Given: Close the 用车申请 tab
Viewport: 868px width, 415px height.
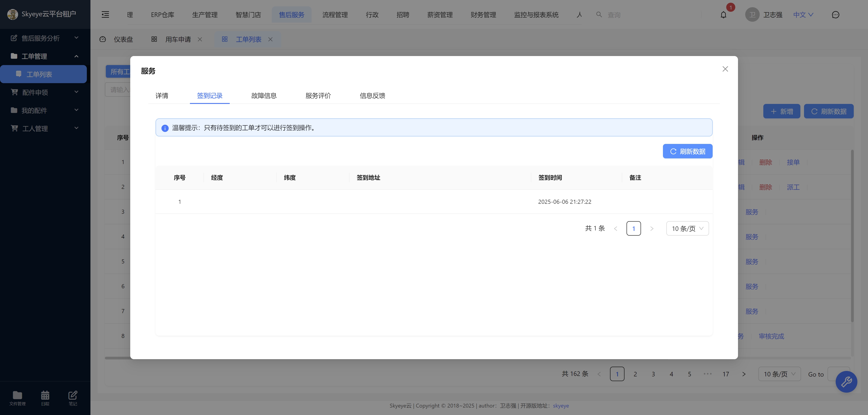Looking at the screenshot, I should pos(200,39).
